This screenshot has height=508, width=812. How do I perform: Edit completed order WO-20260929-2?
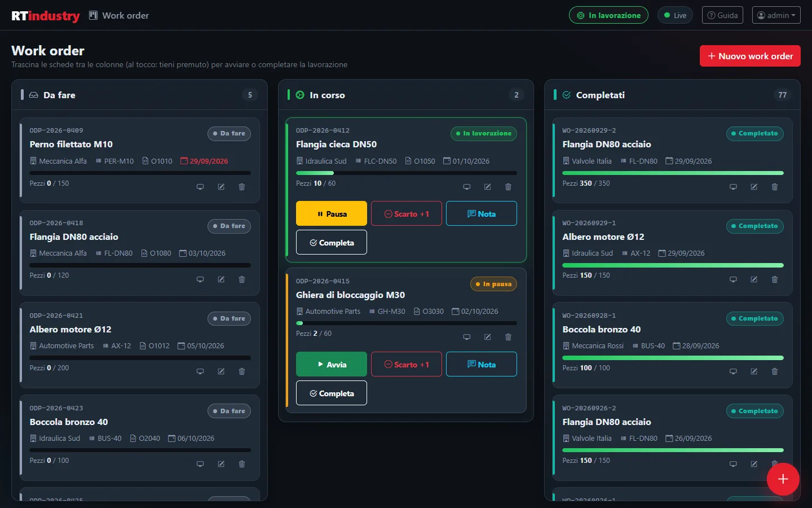754,187
